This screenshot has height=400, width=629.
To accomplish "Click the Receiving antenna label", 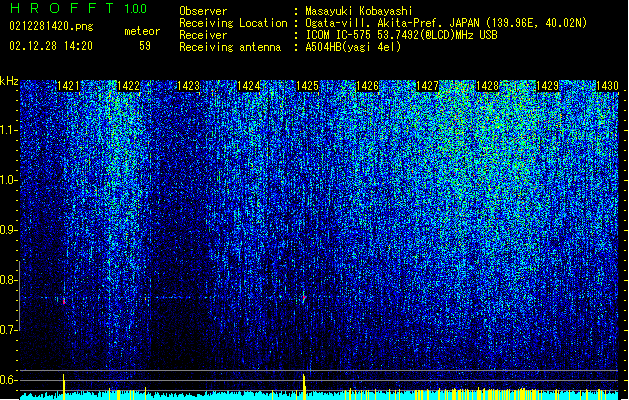I will [230, 47].
